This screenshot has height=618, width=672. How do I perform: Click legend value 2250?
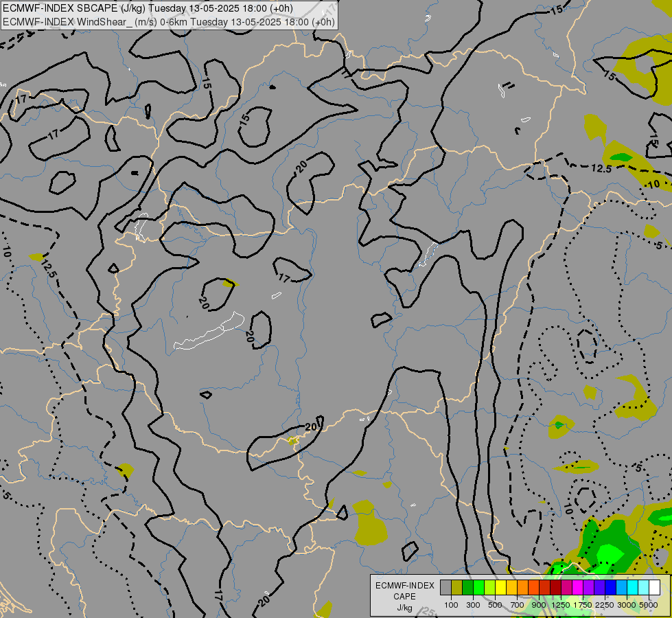pos(605,605)
